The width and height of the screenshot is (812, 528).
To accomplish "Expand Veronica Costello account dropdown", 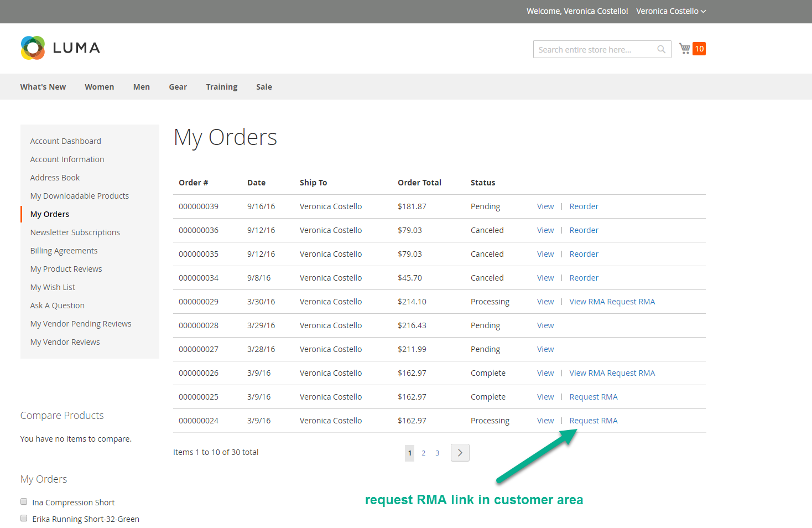I will point(671,11).
